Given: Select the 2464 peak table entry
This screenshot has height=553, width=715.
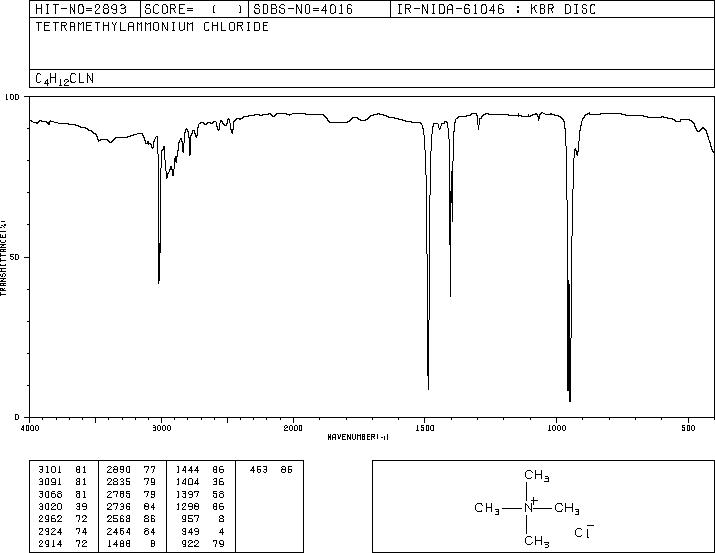Looking at the screenshot, I should 131,532.
